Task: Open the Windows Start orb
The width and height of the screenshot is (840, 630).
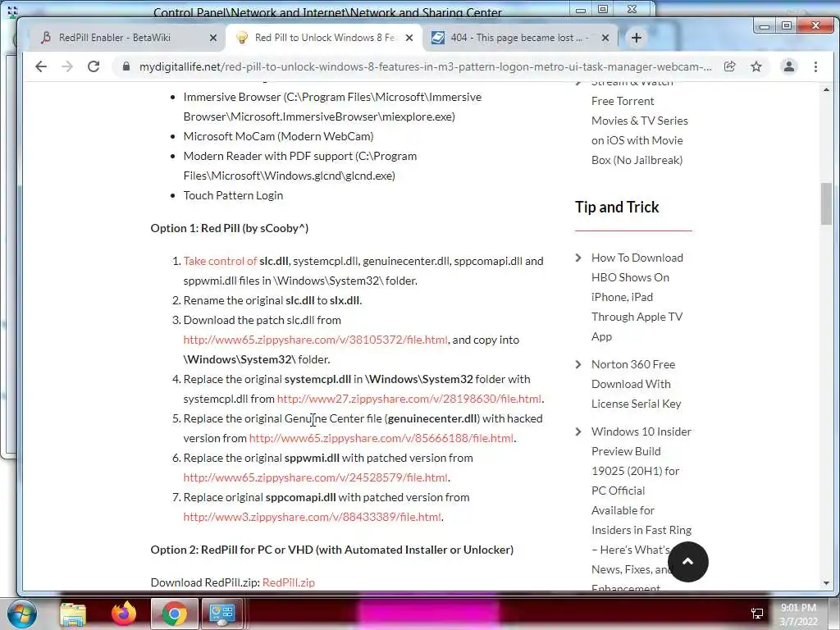Action: point(22,614)
